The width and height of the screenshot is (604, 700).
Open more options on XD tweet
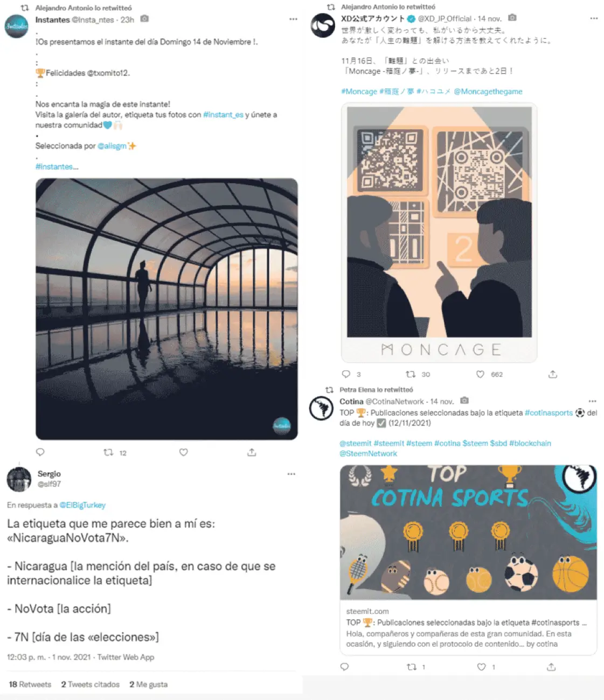coord(594,18)
